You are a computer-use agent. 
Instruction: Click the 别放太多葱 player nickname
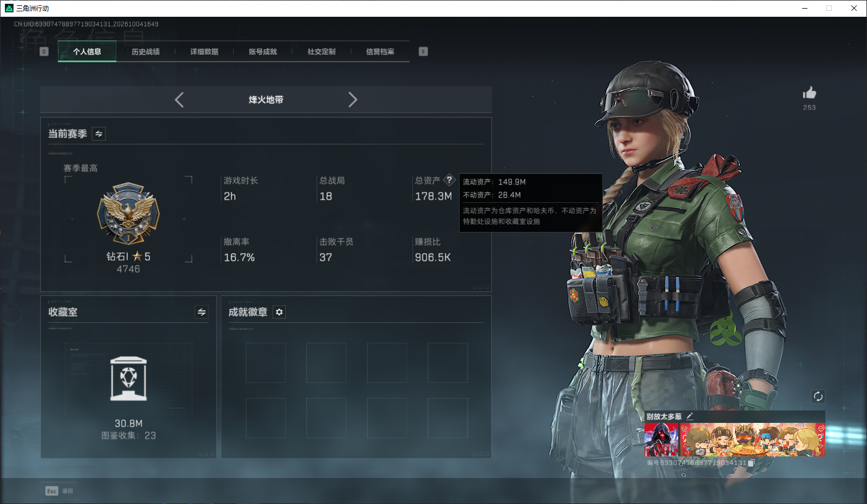[x=664, y=416]
